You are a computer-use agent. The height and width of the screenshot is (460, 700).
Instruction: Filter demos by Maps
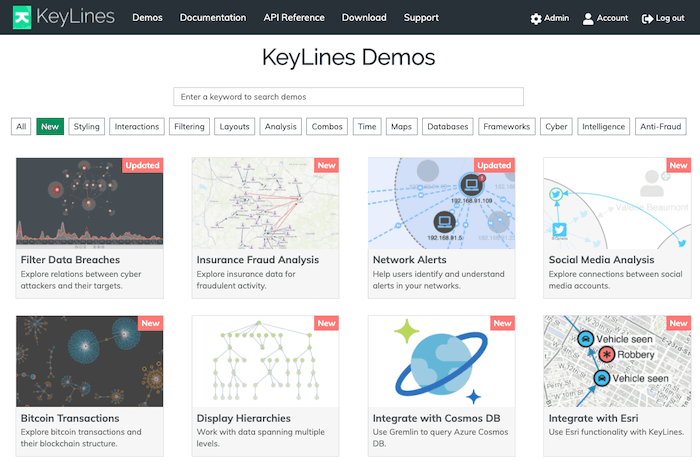click(401, 126)
